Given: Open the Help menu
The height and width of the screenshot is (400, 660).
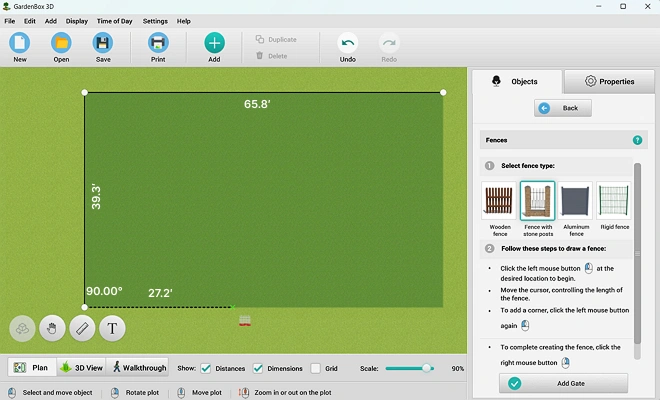Looking at the screenshot, I should [184, 21].
